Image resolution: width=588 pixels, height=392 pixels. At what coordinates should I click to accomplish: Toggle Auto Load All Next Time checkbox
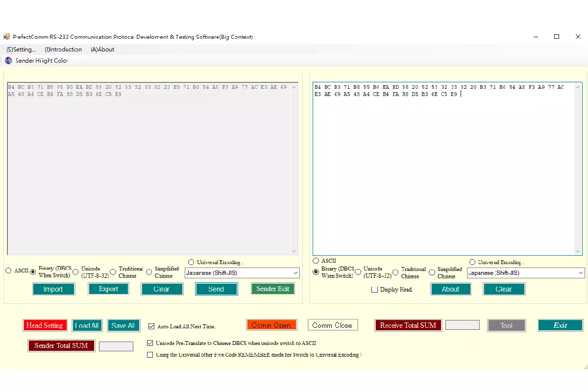tap(151, 326)
